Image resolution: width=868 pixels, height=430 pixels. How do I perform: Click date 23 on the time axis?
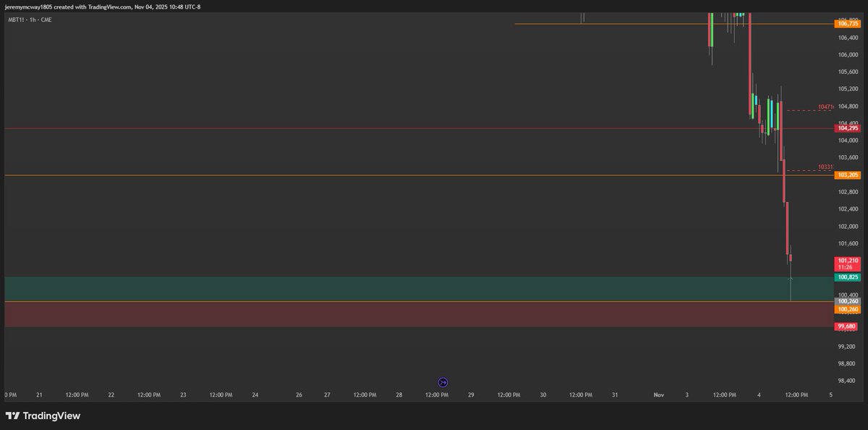[x=183, y=395]
